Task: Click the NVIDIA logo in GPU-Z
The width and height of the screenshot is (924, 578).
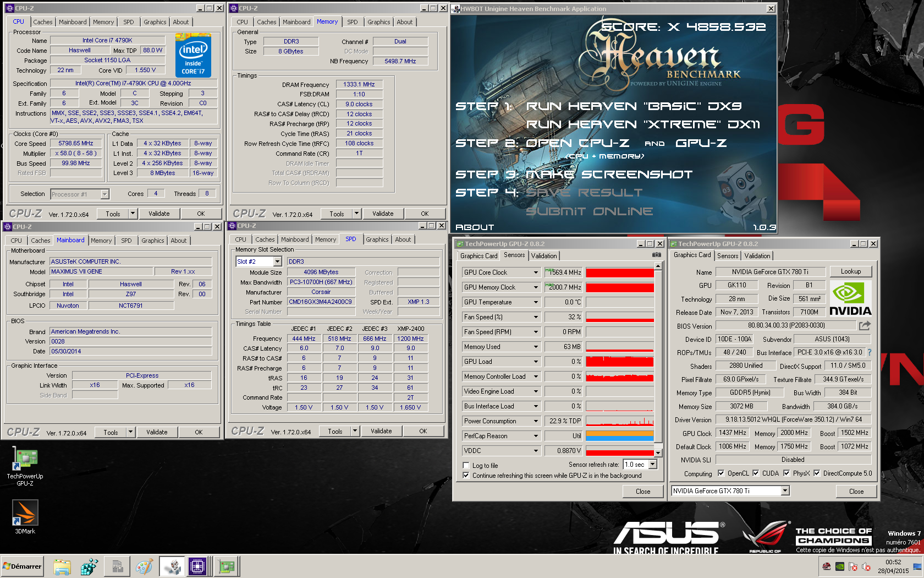Action: (850, 298)
